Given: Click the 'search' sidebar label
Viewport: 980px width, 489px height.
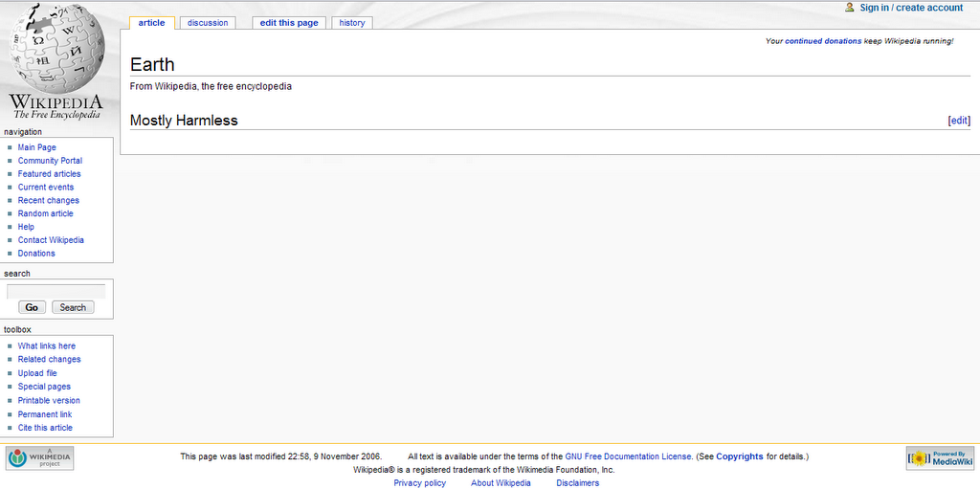Looking at the screenshot, I should (x=17, y=274).
